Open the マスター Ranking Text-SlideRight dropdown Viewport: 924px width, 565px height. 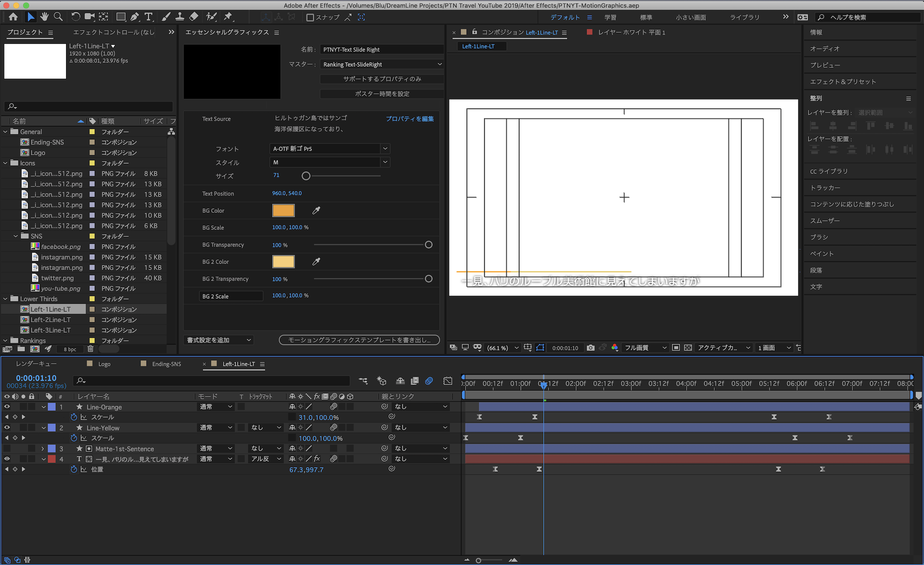(382, 64)
